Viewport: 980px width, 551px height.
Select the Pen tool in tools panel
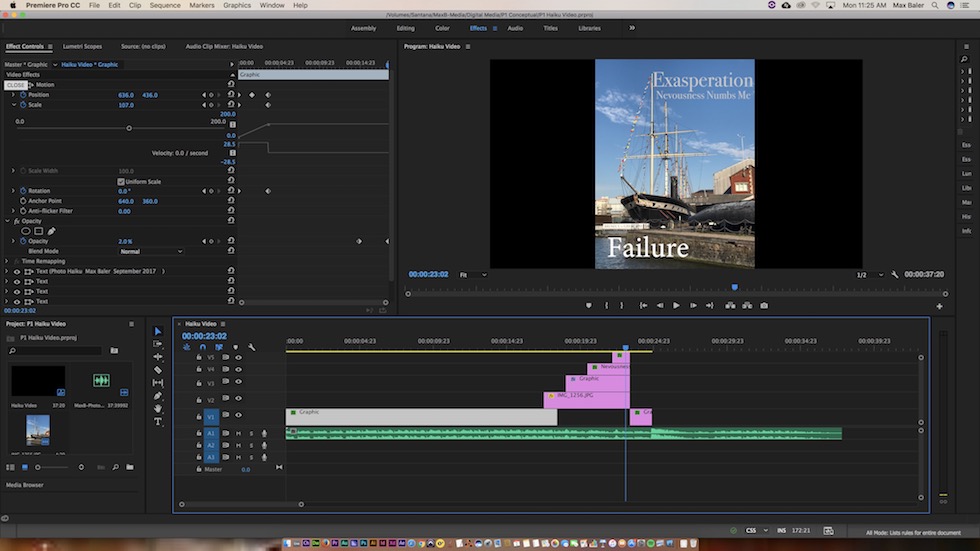click(x=158, y=395)
